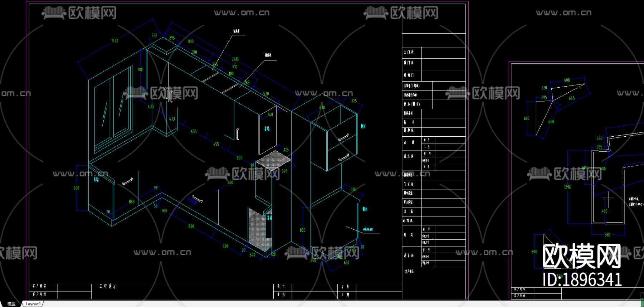Pick the 885 dimension label

(191, 42)
